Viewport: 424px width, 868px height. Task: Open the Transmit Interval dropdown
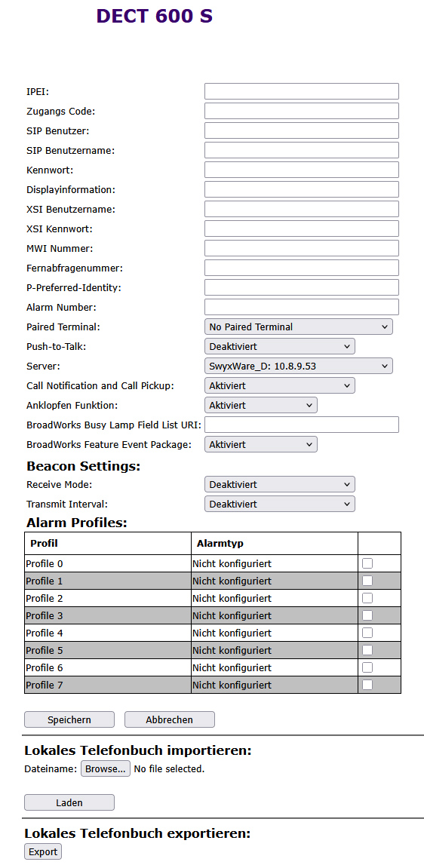point(280,505)
